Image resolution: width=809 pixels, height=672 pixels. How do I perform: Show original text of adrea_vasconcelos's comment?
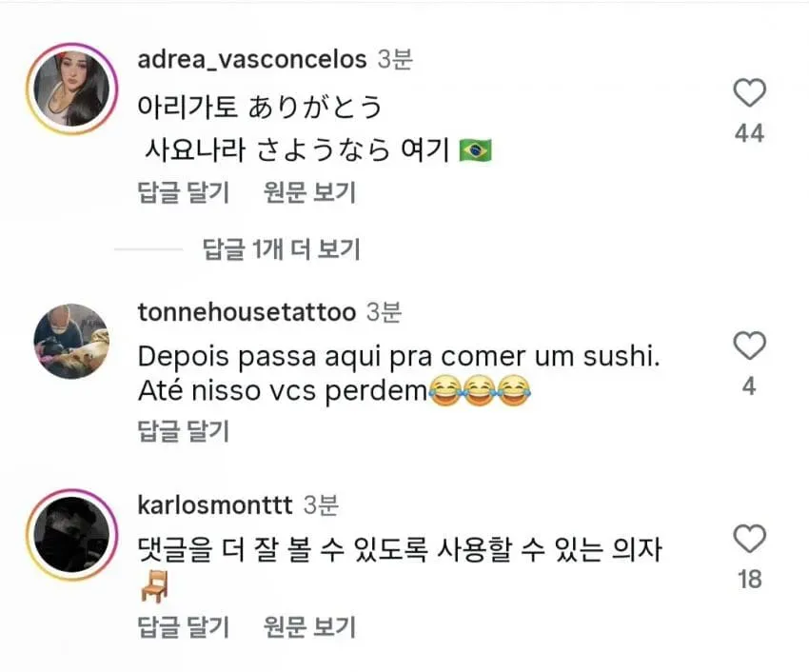[309, 192]
